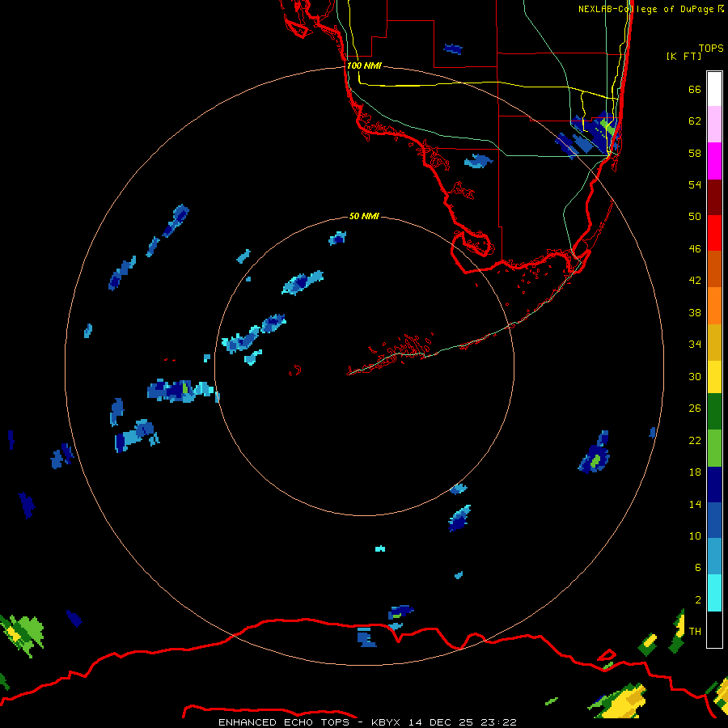The image size is (728, 728).
Task: Click the '42' legend value
Action: 695,281
